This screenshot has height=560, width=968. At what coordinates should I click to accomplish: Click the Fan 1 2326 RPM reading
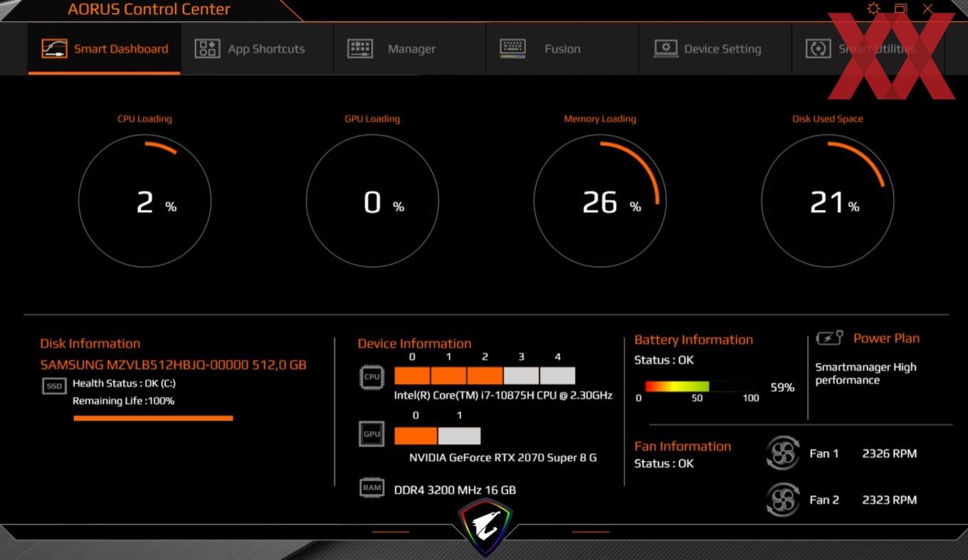[x=889, y=453]
